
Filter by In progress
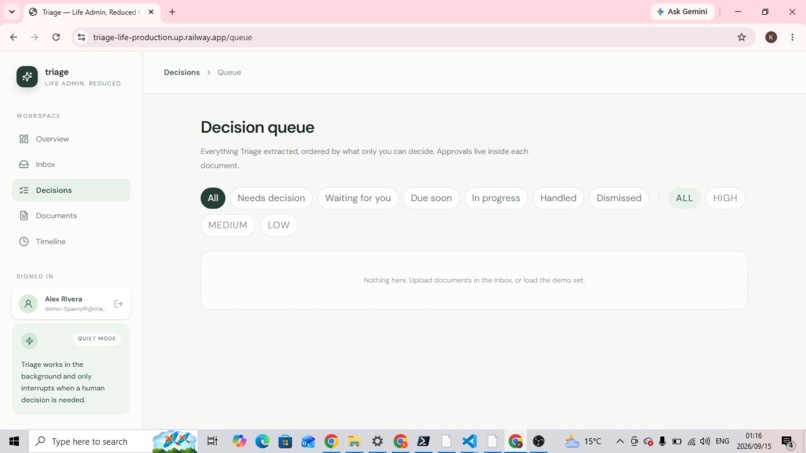point(496,198)
